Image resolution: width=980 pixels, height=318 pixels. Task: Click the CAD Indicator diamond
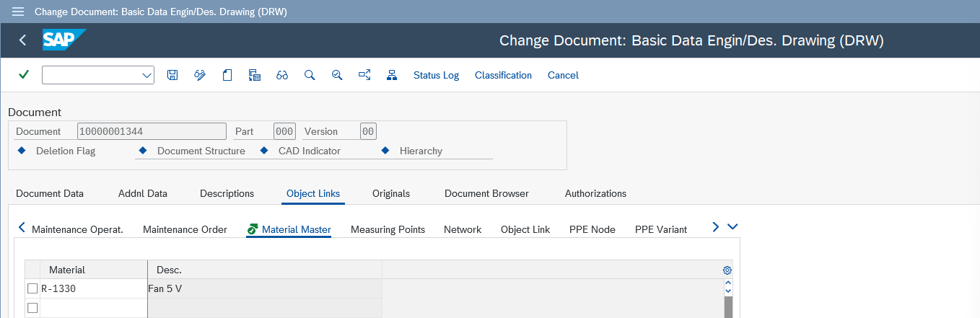coord(263,151)
